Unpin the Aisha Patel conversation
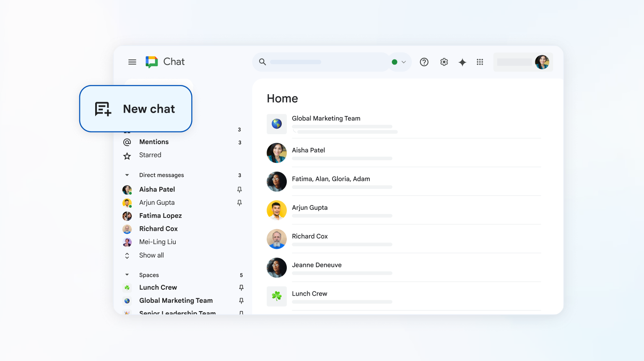Viewport: 644px width, 361px height. pyautogui.click(x=239, y=190)
